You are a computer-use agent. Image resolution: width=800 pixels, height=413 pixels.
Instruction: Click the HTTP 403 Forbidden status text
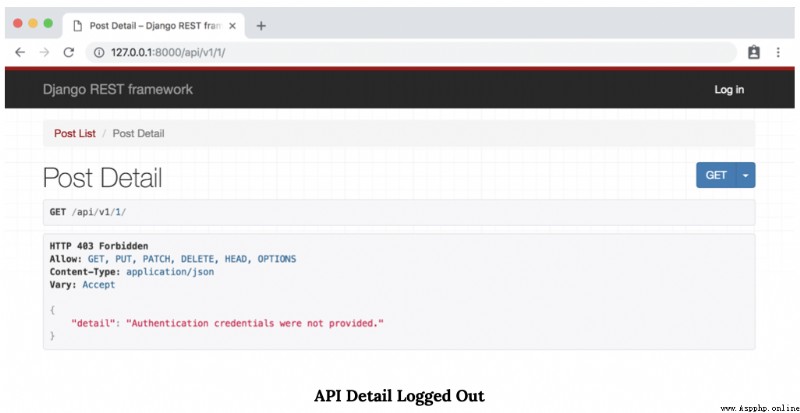tap(99, 246)
